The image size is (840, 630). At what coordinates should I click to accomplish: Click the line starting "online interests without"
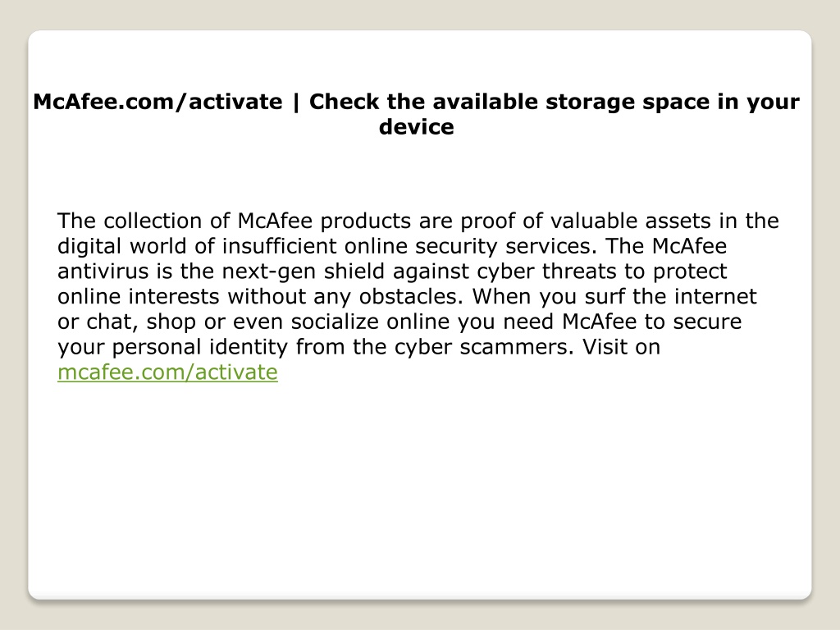pyautogui.click(x=407, y=297)
